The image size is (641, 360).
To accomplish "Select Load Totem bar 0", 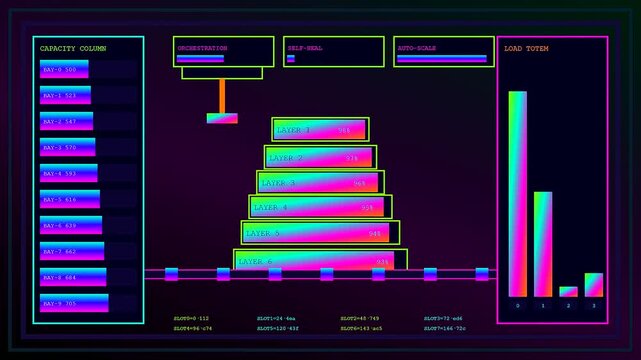I will point(518,194).
